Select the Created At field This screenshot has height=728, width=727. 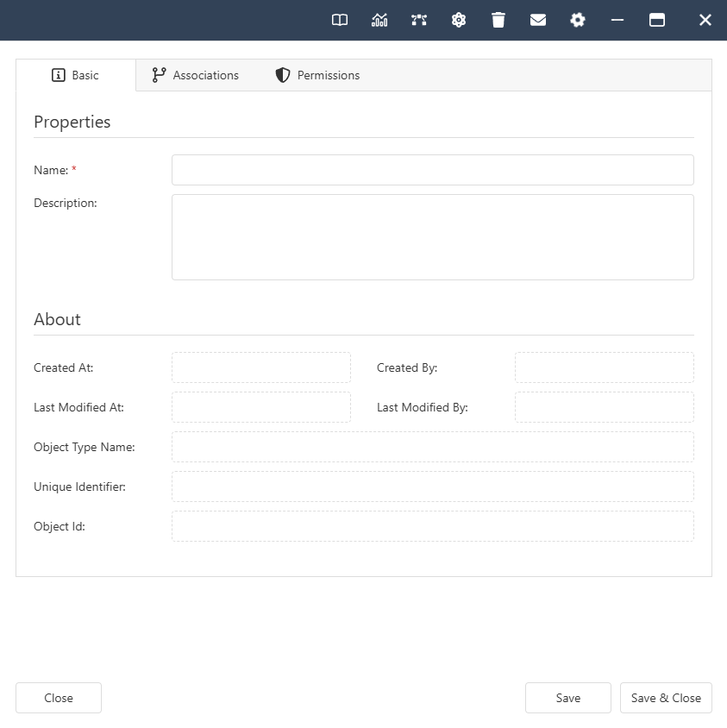pos(261,367)
